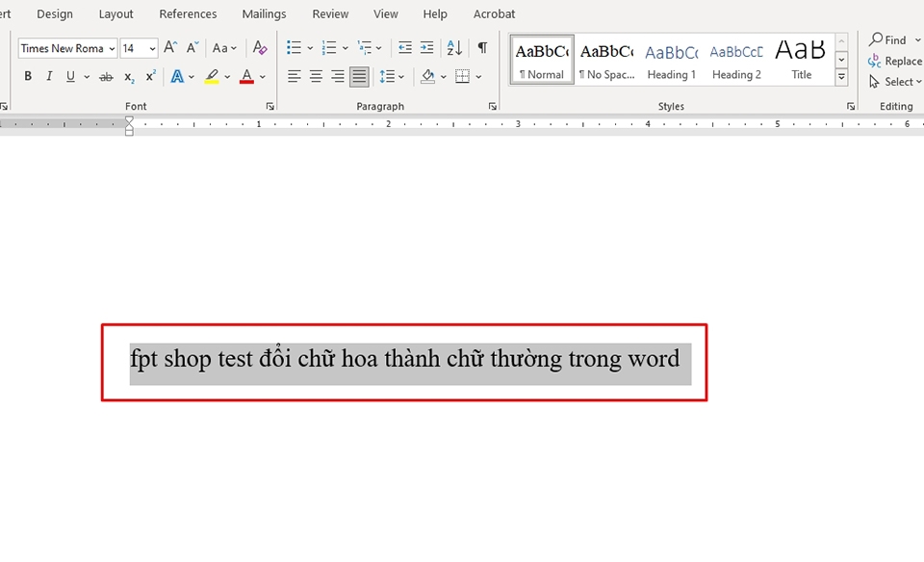Toggle Strikethrough formatting
The height and width of the screenshot is (562, 924).
click(x=106, y=77)
